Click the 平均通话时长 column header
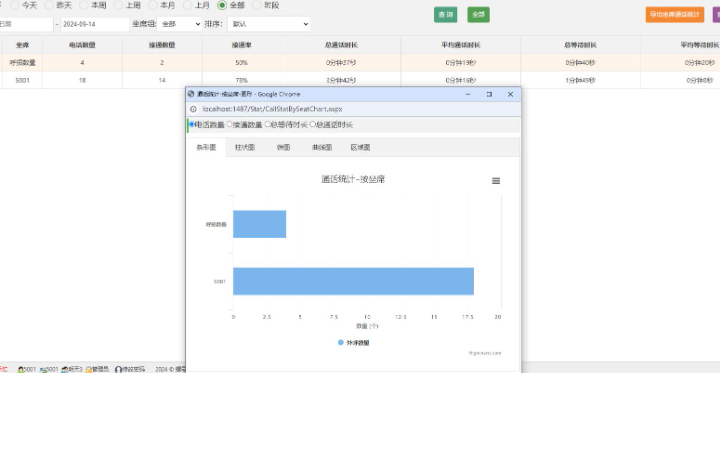The image size is (720, 450). 461,45
